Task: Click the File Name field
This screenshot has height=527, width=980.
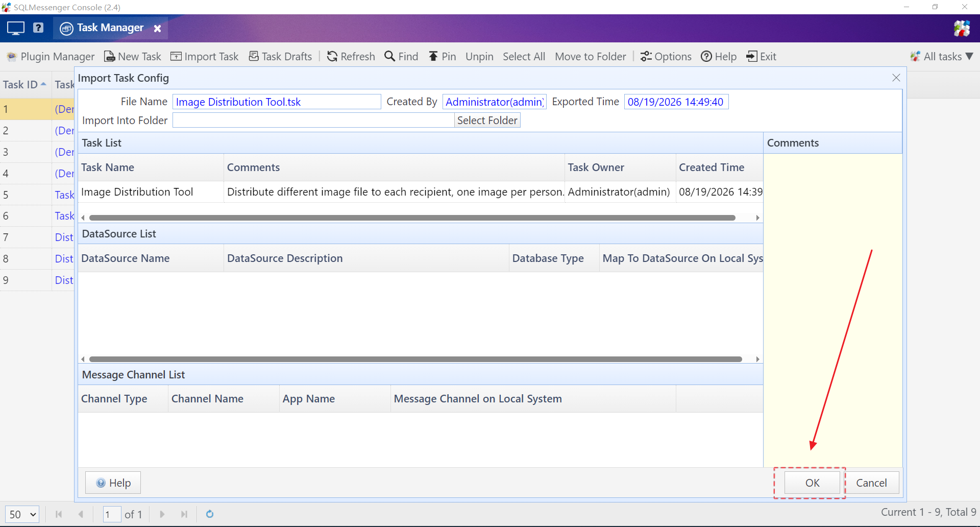Action: pyautogui.click(x=277, y=102)
